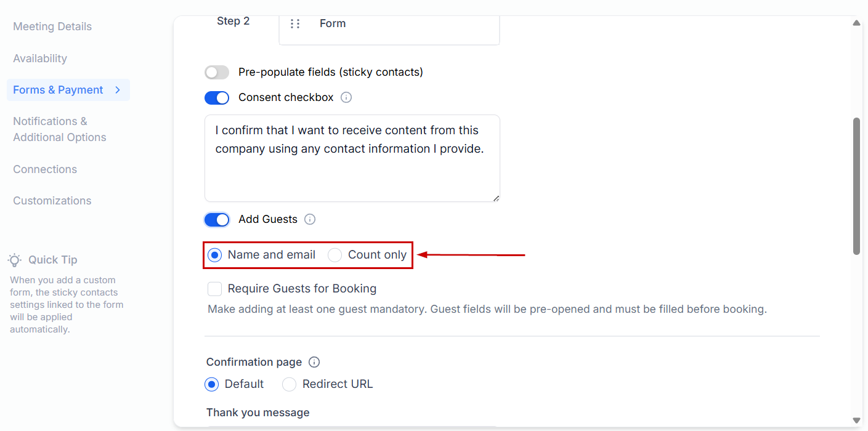Viewport: 868px width, 431px height.
Task: Open the Customizations section
Action: 52,201
